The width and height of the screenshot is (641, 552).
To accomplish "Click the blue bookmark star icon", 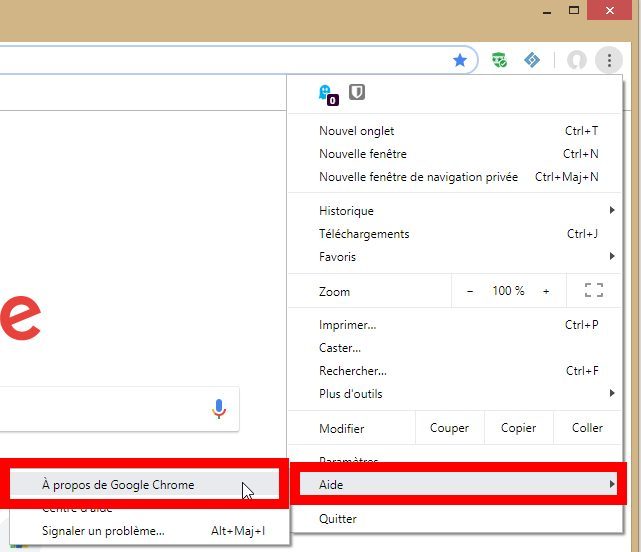I will point(460,60).
